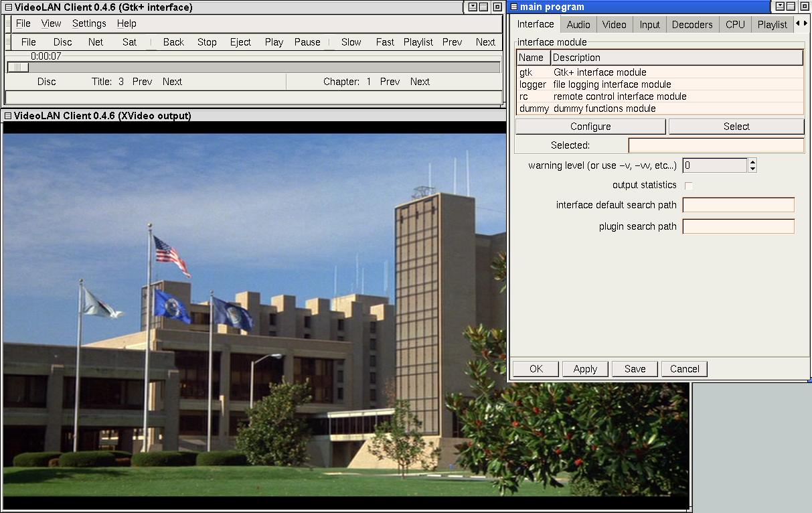Open the Settings menu
Viewport: 812px width, 513px height.
click(89, 23)
